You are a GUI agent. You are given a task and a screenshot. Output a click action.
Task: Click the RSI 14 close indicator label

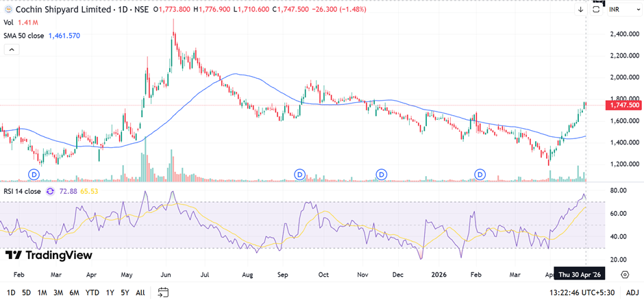pos(22,192)
